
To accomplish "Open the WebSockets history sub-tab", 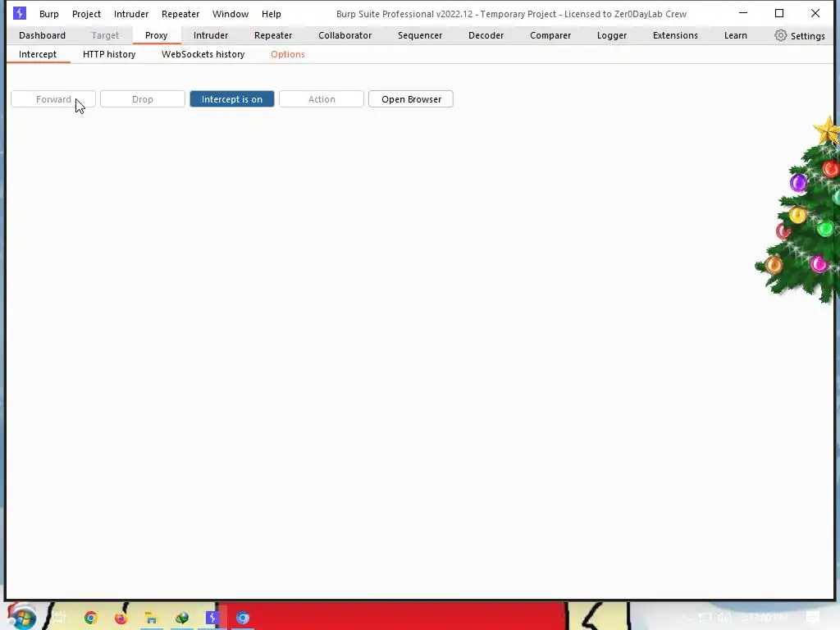I will [x=203, y=54].
